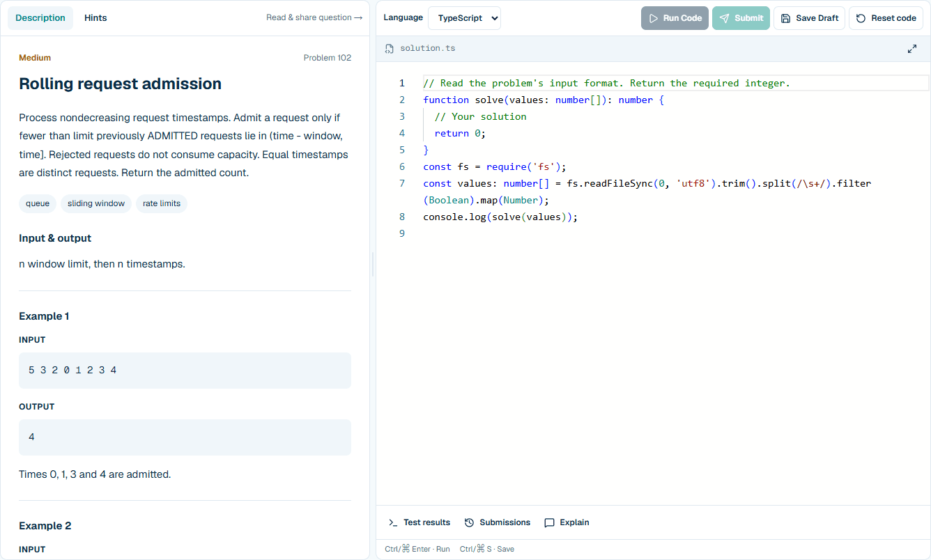Click the Run Code play icon

(654, 18)
